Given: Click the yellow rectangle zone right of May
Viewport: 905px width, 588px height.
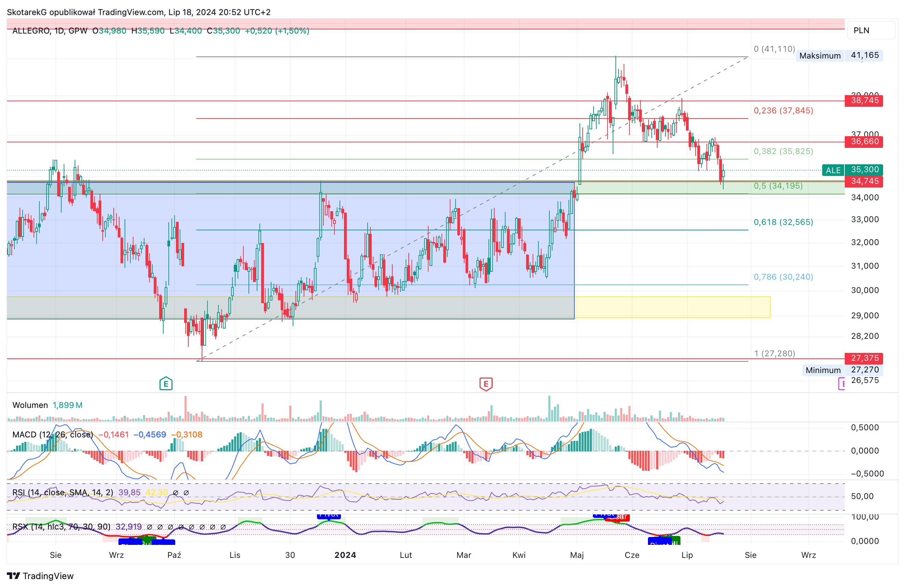Looking at the screenshot, I should point(672,307).
